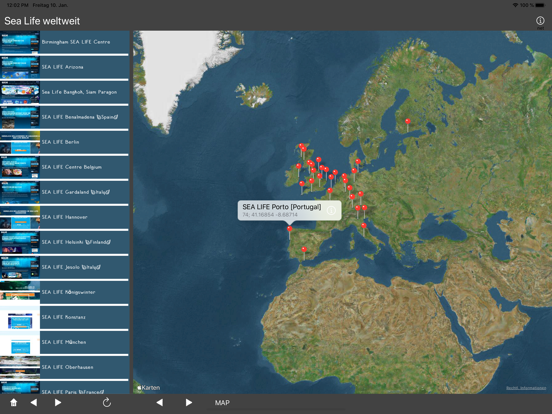
Task: Open SEA LIFE Jesolo entry
Action: coord(64,267)
